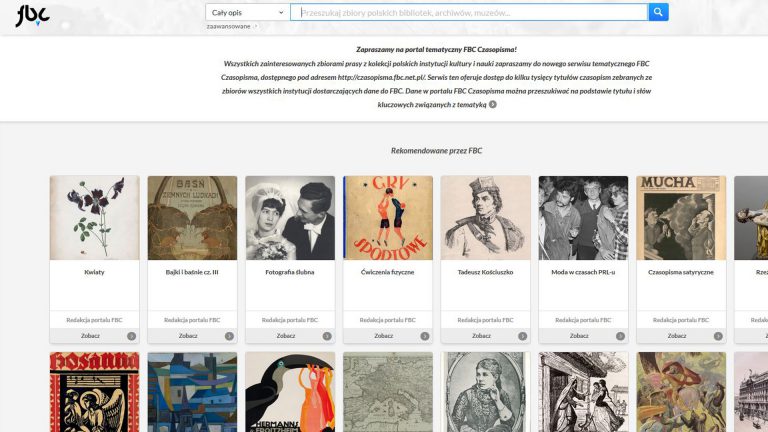Click the 'Fotografia ślubna' card title
This screenshot has width=768, height=432.
click(290, 272)
